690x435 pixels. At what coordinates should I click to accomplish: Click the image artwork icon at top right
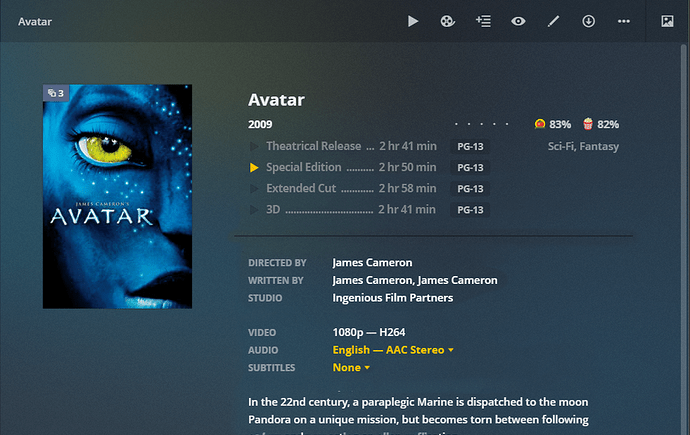tap(667, 21)
